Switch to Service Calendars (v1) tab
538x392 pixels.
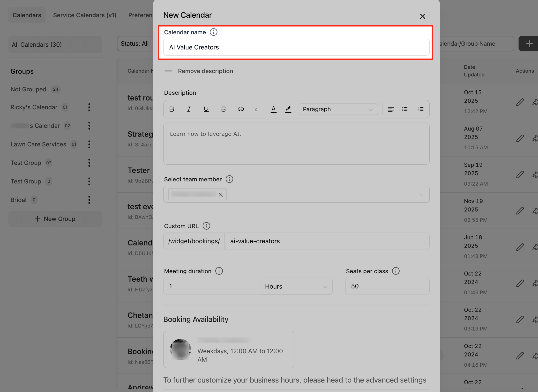point(85,15)
